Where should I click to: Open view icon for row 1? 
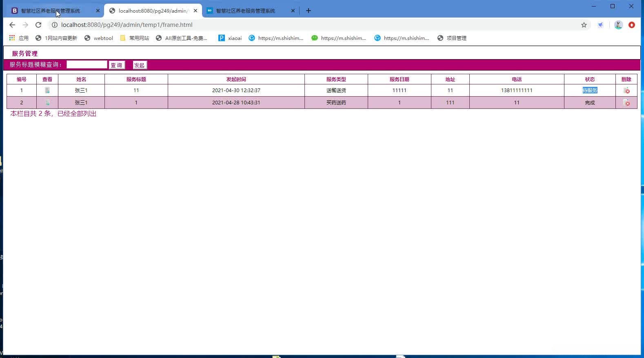pos(47,90)
